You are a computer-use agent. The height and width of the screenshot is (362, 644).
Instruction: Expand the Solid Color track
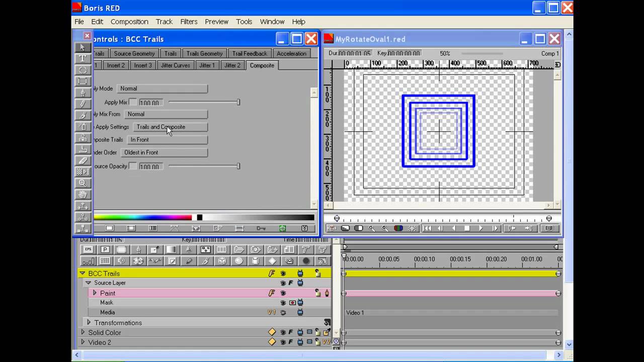pos(83,332)
